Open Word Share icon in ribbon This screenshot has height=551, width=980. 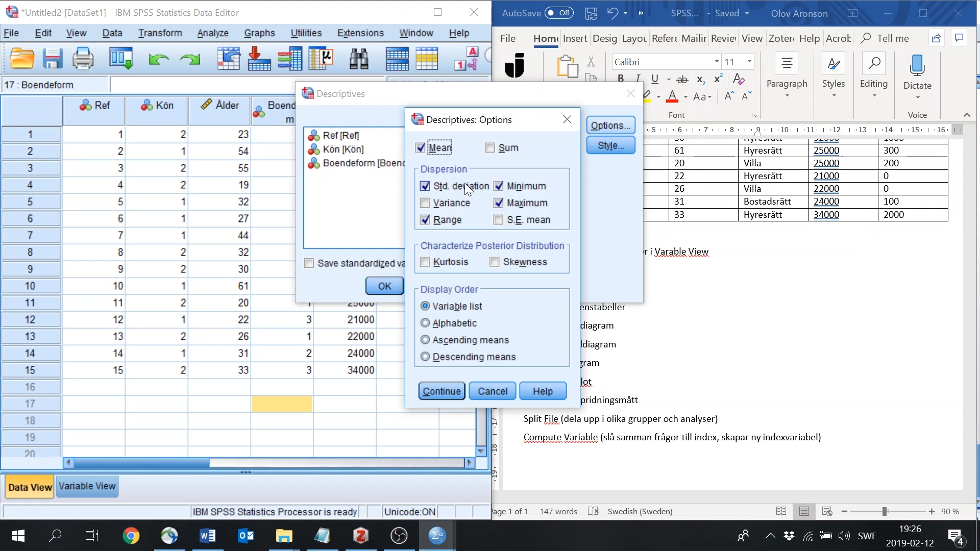point(936,38)
